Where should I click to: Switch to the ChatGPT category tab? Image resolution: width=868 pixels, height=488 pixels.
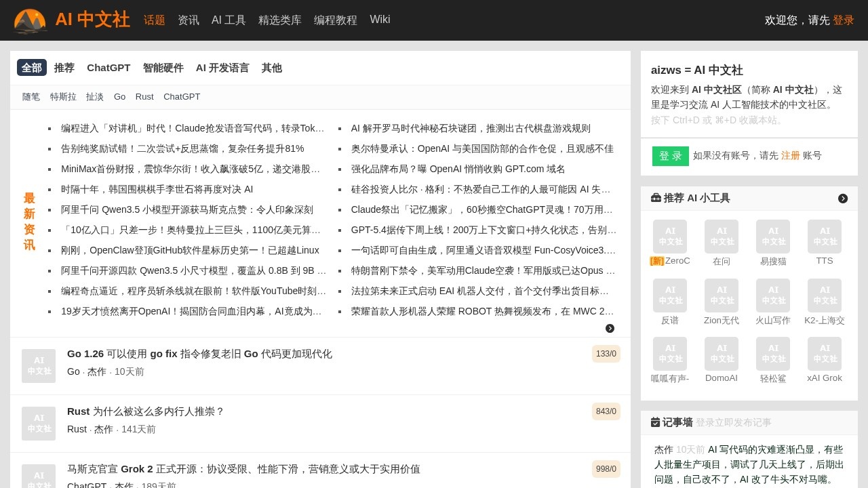(108, 68)
